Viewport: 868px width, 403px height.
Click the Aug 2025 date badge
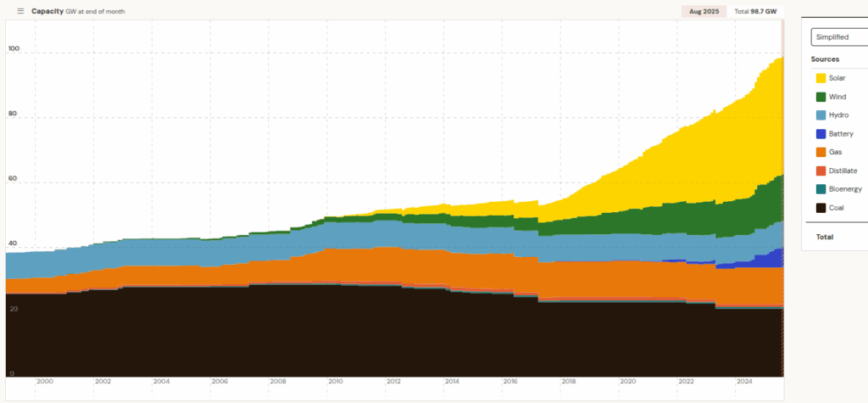click(x=704, y=11)
